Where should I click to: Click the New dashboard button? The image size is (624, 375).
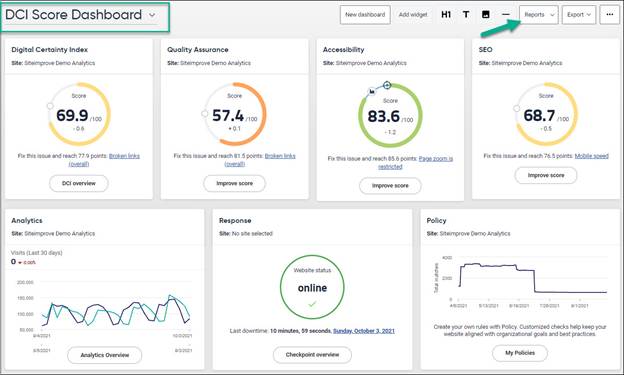tap(365, 15)
